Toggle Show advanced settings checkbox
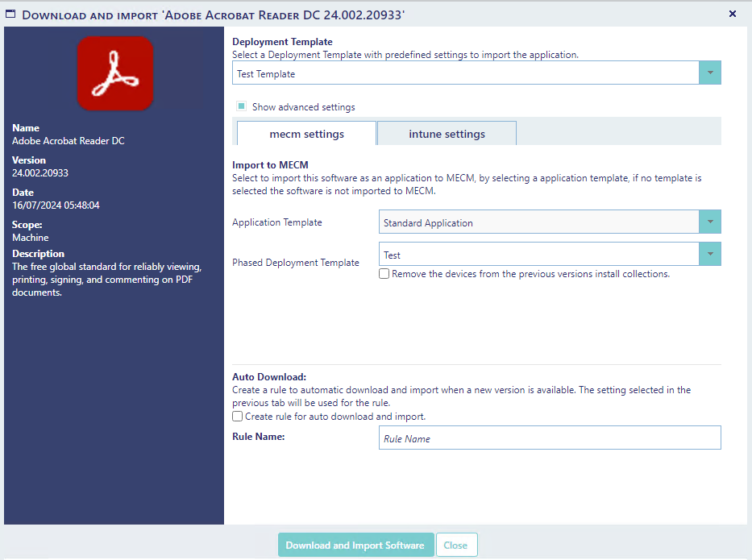 (x=242, y=106)
